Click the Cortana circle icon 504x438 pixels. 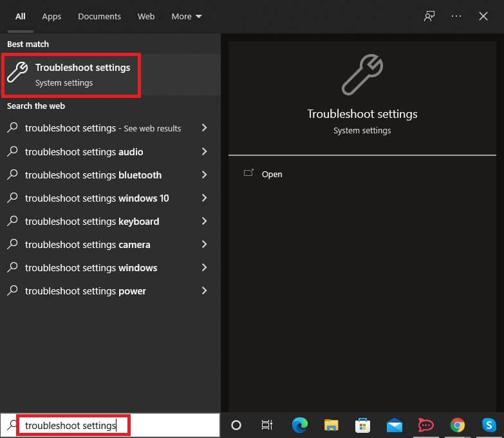click(x=236, y=425)
